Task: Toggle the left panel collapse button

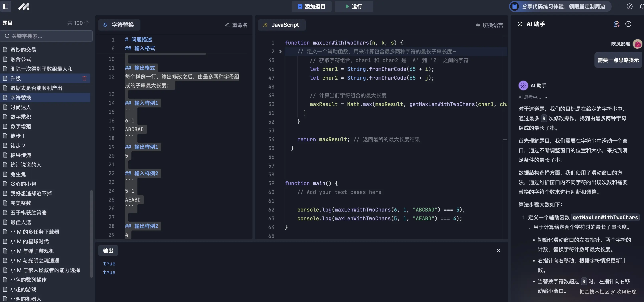Action: click(x=6, y=7)
